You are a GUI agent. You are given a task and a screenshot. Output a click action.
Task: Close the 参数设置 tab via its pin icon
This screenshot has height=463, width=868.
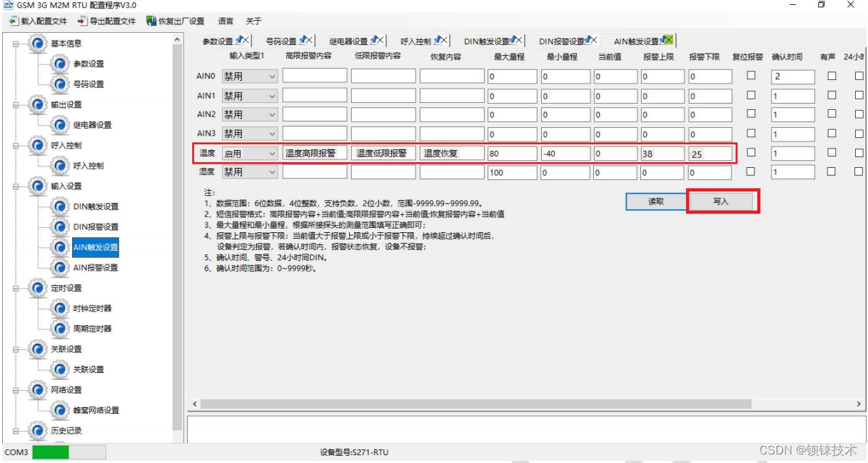(x=241, y=41)
